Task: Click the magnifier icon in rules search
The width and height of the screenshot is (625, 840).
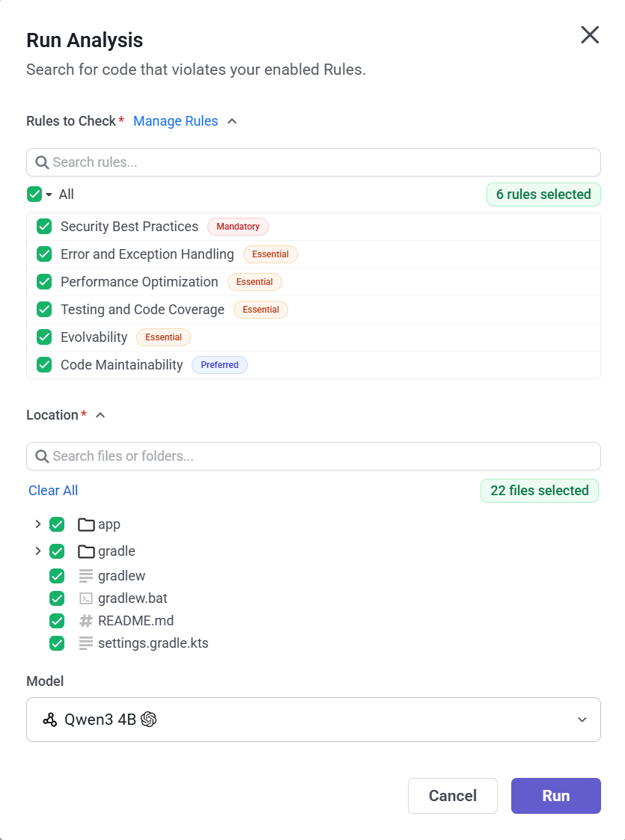Action: click(41, 162)
